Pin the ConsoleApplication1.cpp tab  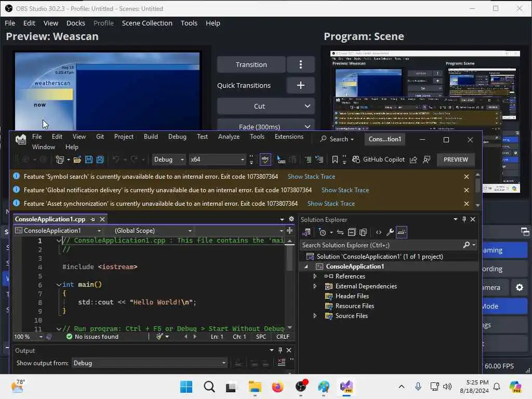tap(92, 220)
